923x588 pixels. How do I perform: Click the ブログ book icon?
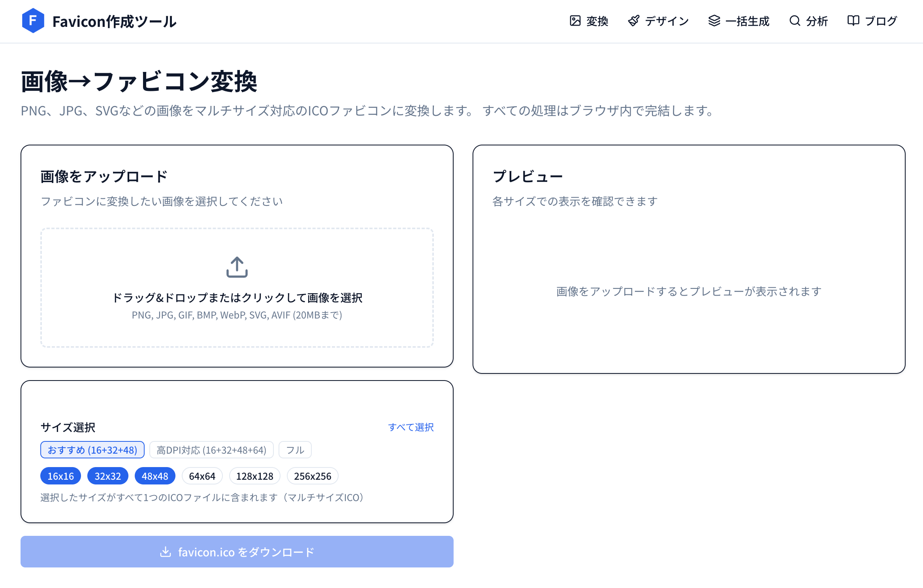tap(853, 21)
